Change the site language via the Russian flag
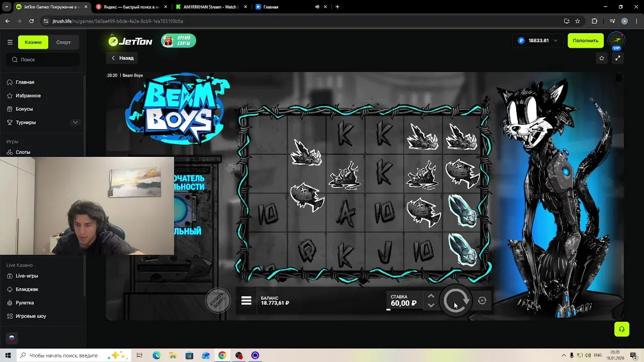The width and height of the screenshot is (644, 362). 12,338
